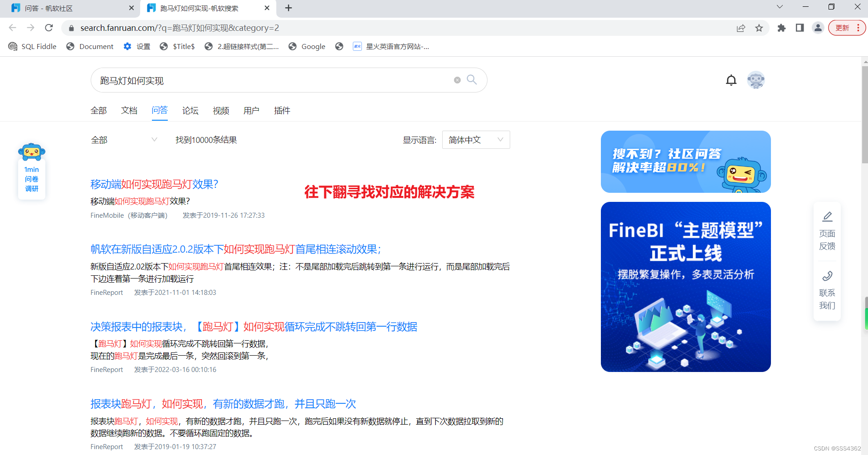This screenshot has width=868, height=455.
Task: Toggle browser side panel icon
Action: 800,28
